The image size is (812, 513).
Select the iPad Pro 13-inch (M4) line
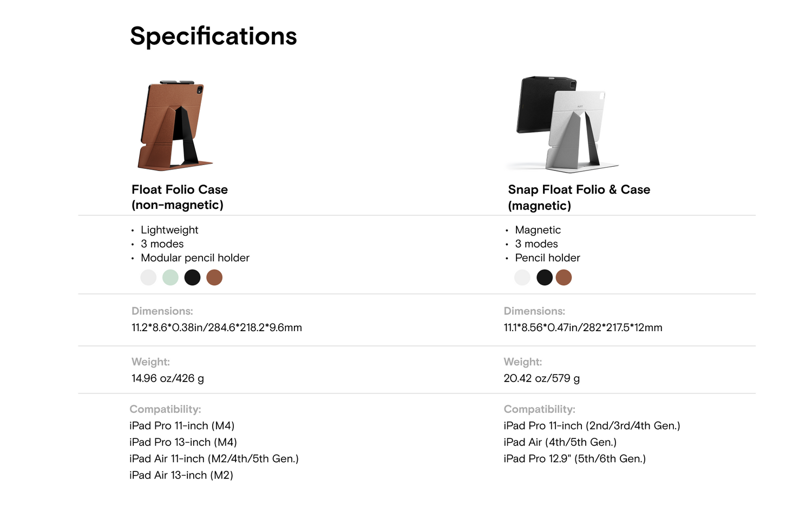[183, 442]
